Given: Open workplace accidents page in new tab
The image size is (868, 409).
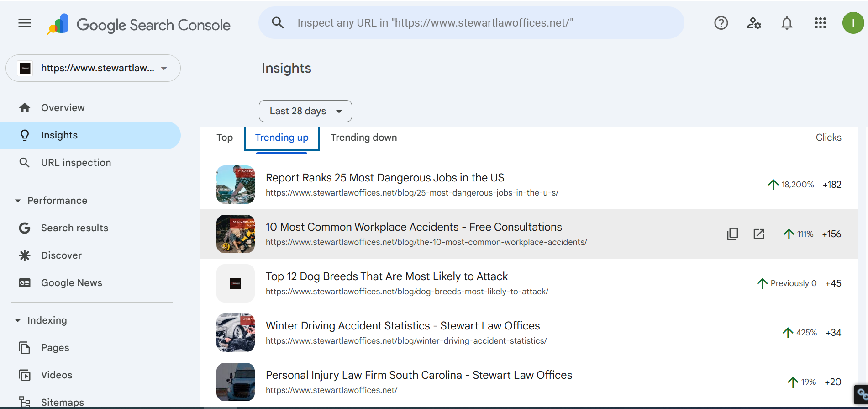Looking at the screenshot, I should click(759, 234).
